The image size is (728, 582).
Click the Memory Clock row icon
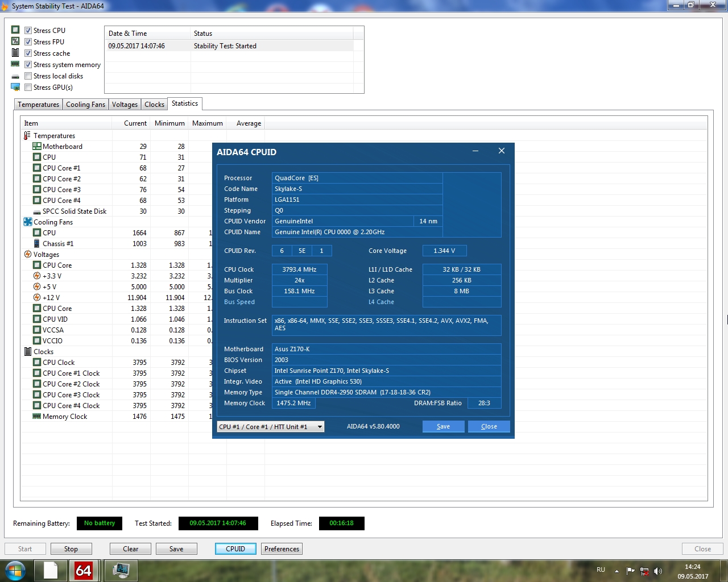[37, 417]
